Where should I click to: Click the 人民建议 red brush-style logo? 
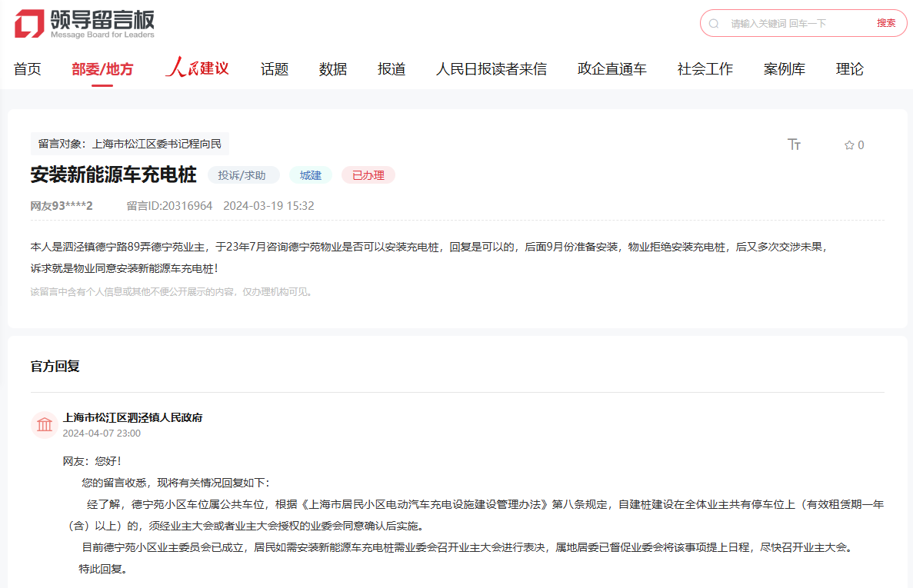[x=197, y=68]
